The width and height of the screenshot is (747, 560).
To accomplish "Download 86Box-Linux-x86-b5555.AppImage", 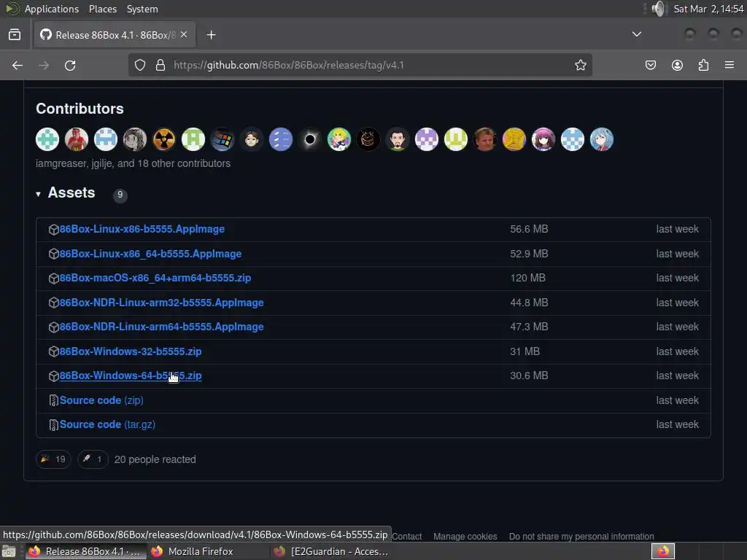I will [142, 229].
